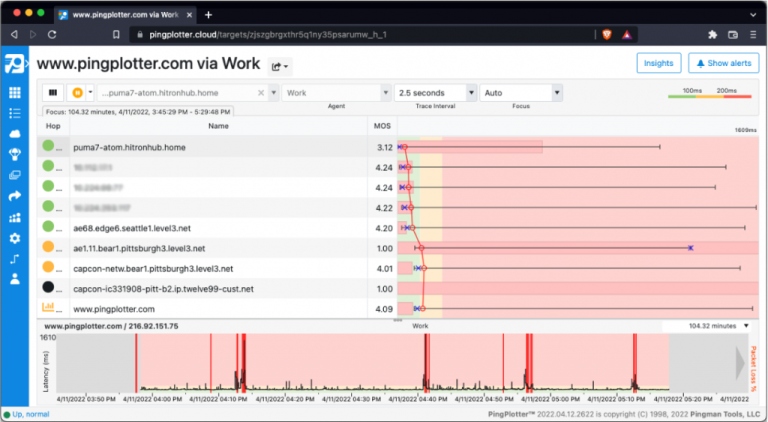Toggle the graph columns view button
The image size is (768, 422).
[53, 92]
